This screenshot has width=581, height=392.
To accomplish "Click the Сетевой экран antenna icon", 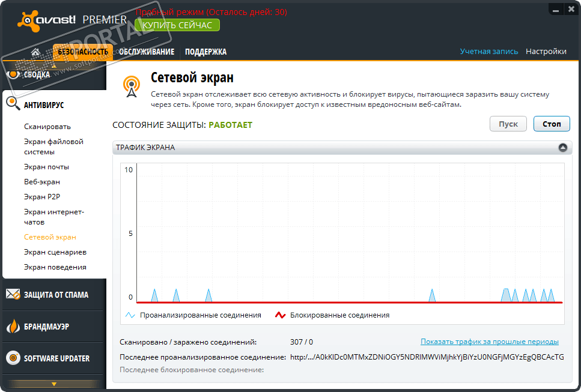I will tap(132, 86).
